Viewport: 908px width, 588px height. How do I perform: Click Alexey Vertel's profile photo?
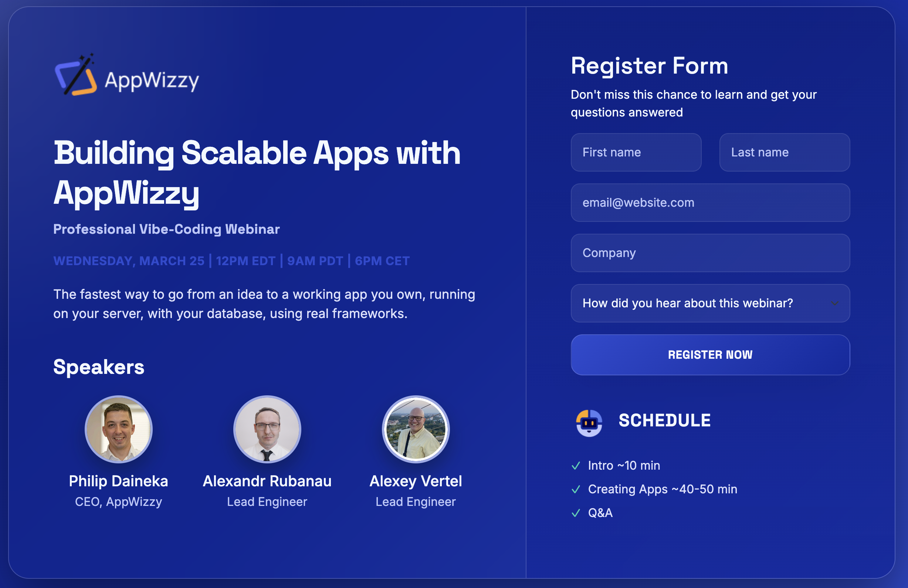pos(416,429)
